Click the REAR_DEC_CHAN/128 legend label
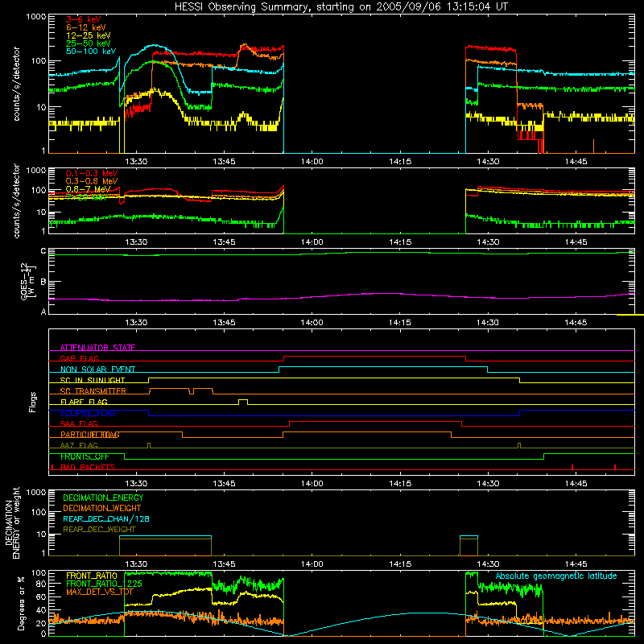 click(106, 518)
